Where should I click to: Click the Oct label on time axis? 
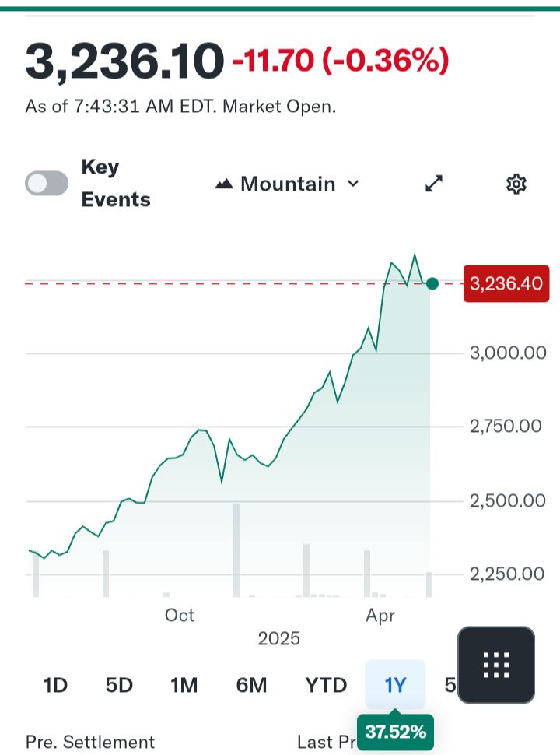pos(180,616)
